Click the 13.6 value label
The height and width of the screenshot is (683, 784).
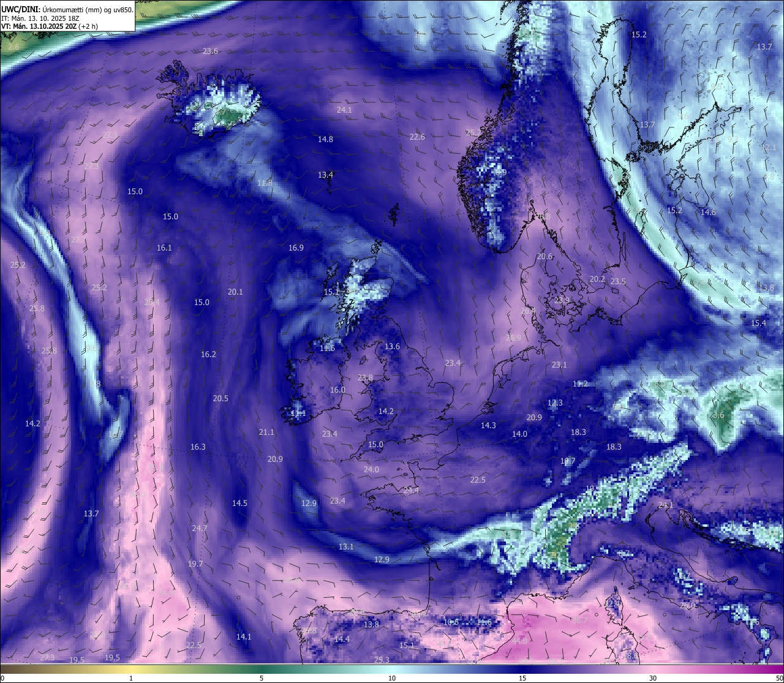click(392, 347)
